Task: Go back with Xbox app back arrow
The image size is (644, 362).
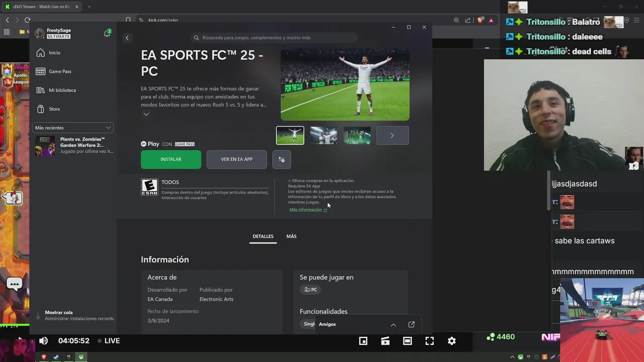Action: 127,38
